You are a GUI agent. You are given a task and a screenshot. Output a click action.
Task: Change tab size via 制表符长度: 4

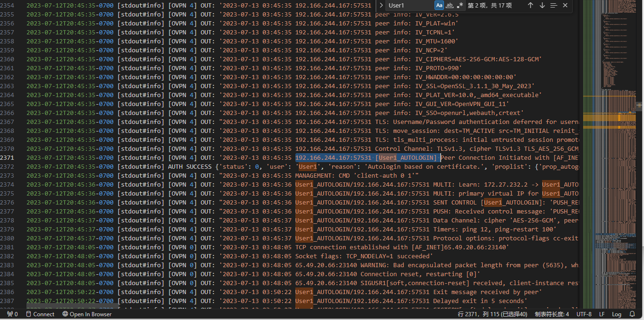(552, 314)
